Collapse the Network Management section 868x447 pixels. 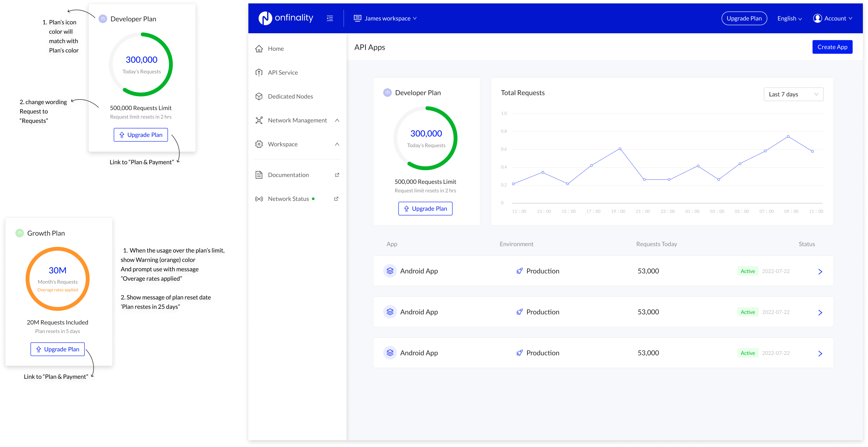pyautogui.click(x=337, y=120)
